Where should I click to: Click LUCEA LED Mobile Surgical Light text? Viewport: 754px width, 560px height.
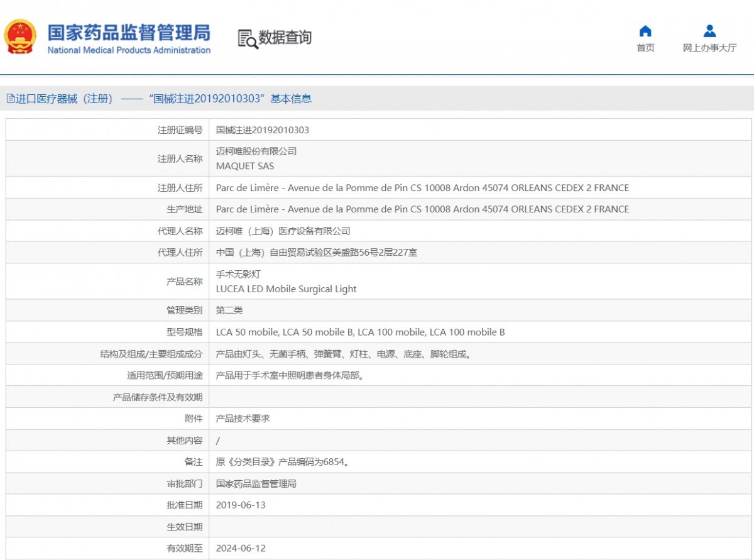[287, 289]
